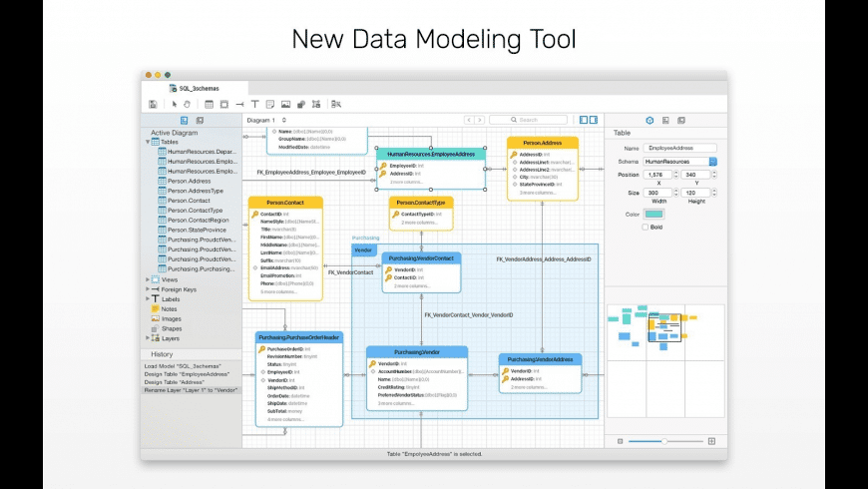Select the hand pan tool
868x489 pixels.
click(x=188, y=104)
